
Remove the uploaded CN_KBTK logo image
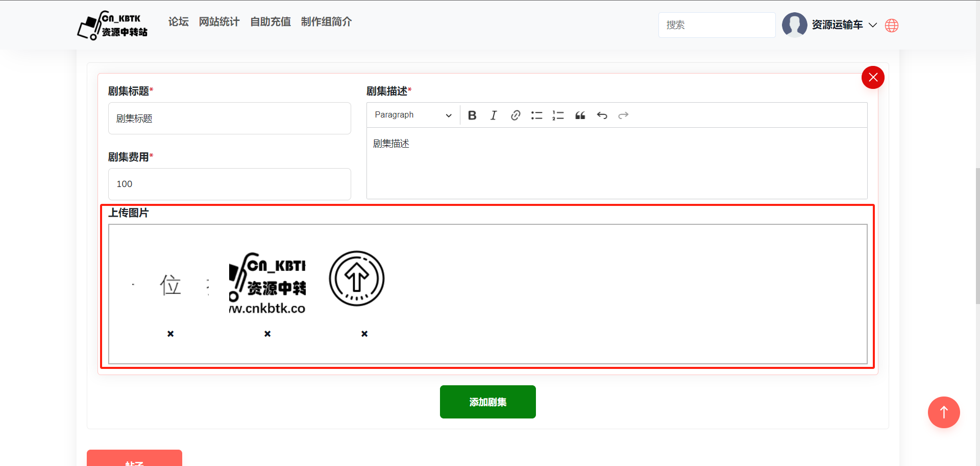(x=267, y=334)
